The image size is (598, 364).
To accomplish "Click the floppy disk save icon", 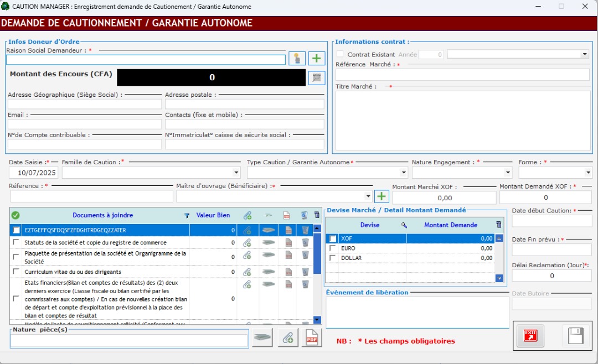I will (576, 336).
